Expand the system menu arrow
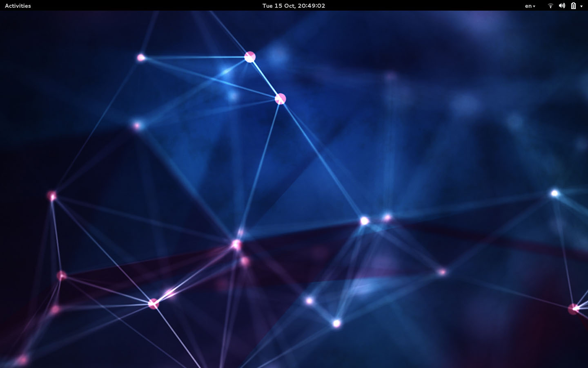The image size is (588, 368). [x=581, y=6]
